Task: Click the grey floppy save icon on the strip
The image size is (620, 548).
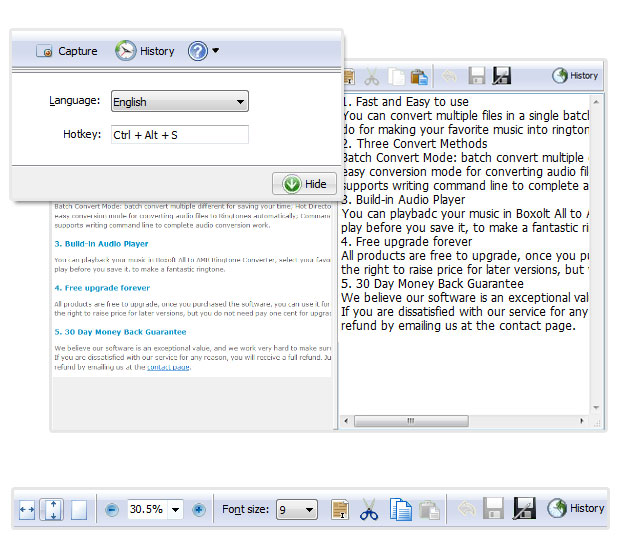Action: (x=493, y=508)
